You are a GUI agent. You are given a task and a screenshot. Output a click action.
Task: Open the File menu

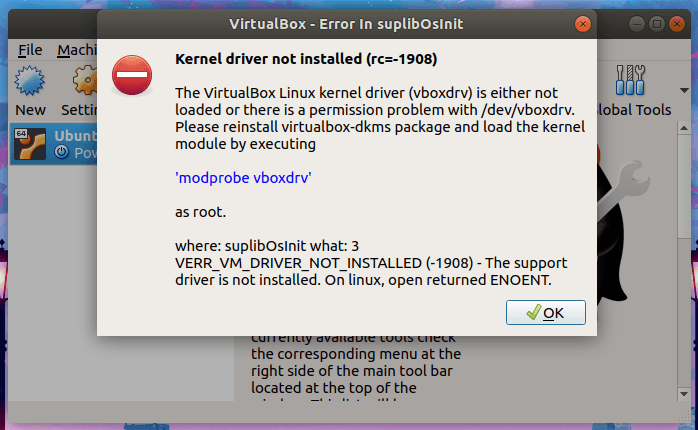click(30, 50)
